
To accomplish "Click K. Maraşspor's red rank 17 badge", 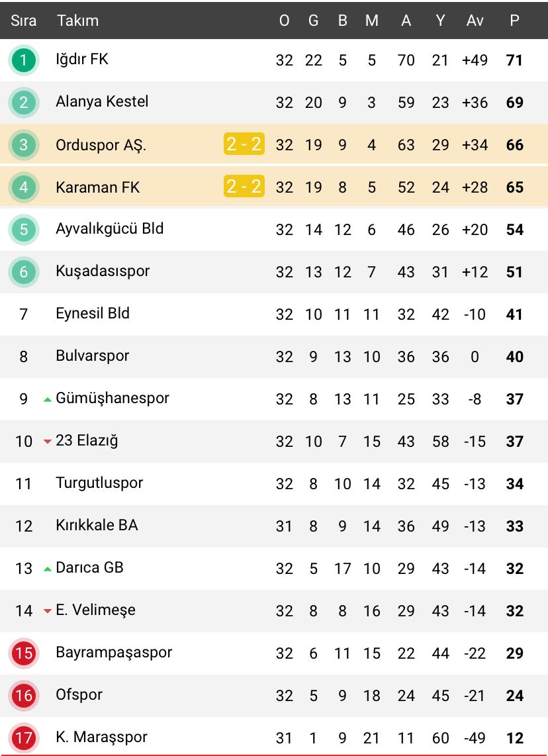I will 24,737.
